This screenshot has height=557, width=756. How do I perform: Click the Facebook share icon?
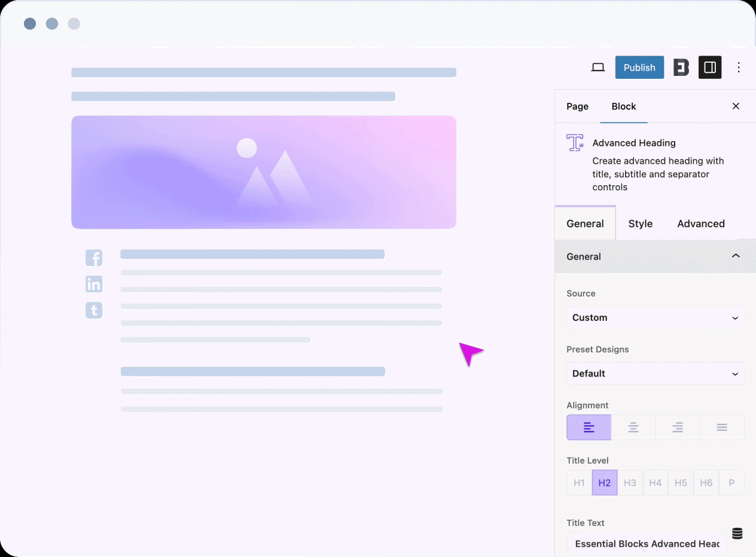coord(94,258)
